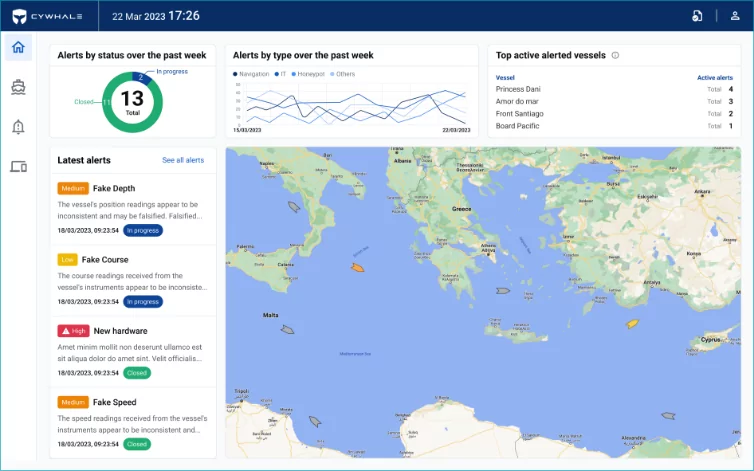This screenshot has height=471, width=754.
Task: Select the gray vessel marker near Malta
Action: pos(287,328)
